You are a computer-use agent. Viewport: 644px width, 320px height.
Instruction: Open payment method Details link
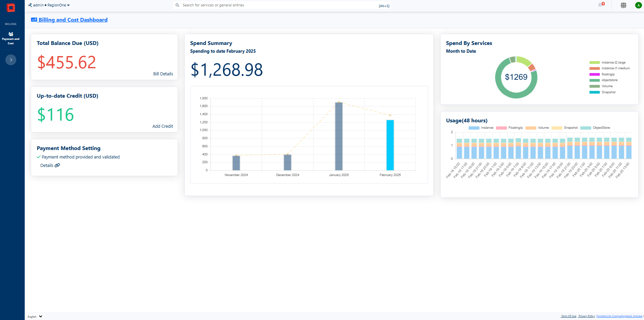coord(47,165)
